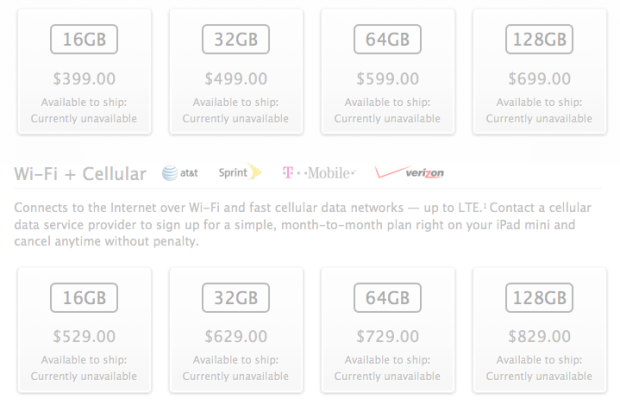Click the Verizon carrier logo
Image resolution: width=620 pixels, height=405 pixels.
click(x=409, y=172)
